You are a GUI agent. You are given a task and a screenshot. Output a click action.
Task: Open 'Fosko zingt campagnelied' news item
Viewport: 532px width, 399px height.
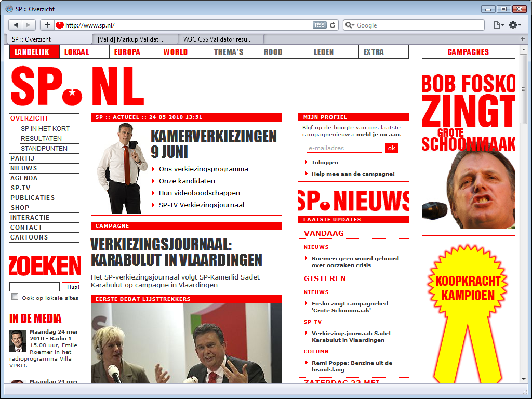pos(350,307)
